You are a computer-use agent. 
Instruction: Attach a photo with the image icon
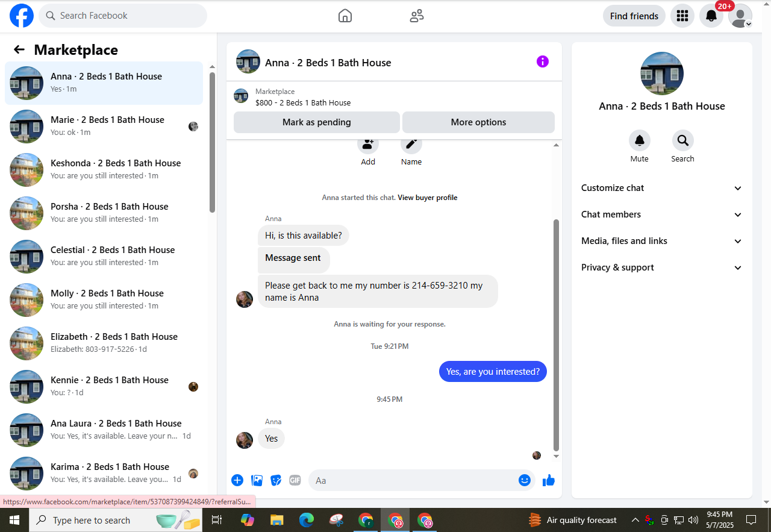point(257,480)
